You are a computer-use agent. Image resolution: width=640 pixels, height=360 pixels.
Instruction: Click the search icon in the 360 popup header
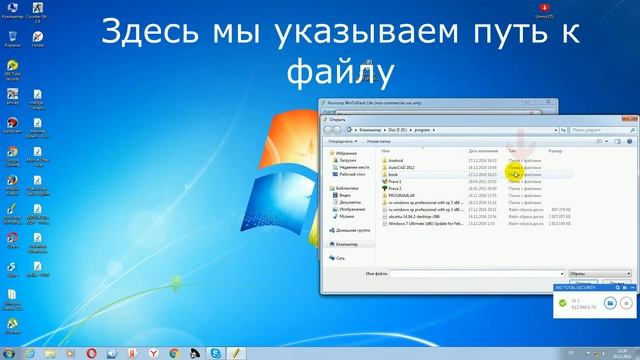[618, 288]
